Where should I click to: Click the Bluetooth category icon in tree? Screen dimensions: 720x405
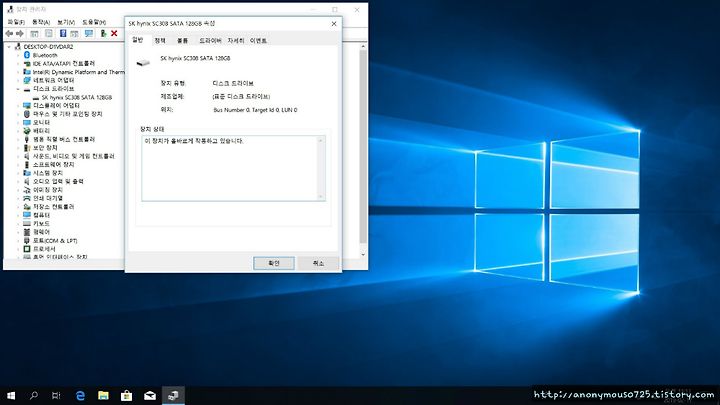pyautogui.click(x=27, y=55)
